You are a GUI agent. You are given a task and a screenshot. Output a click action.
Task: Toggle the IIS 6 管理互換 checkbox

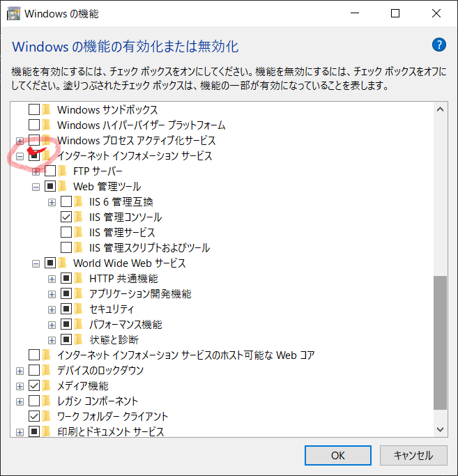coord(66,201)
